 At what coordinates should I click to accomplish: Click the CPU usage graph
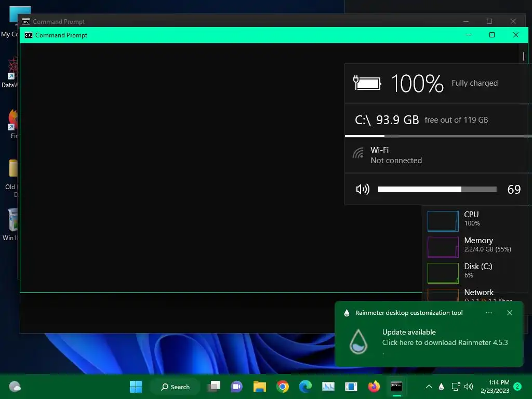click(443, 221)
